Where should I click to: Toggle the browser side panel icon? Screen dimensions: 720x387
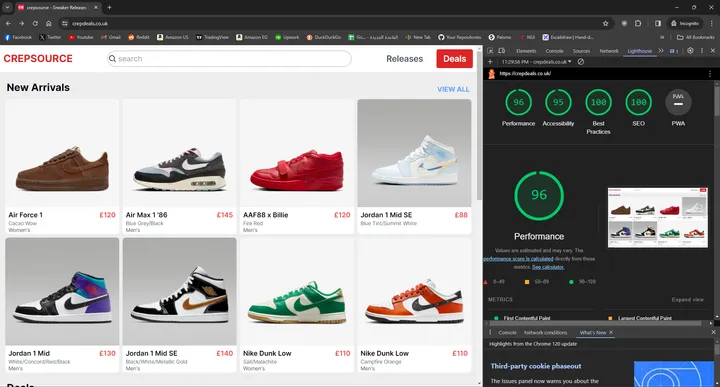(658, 23)
